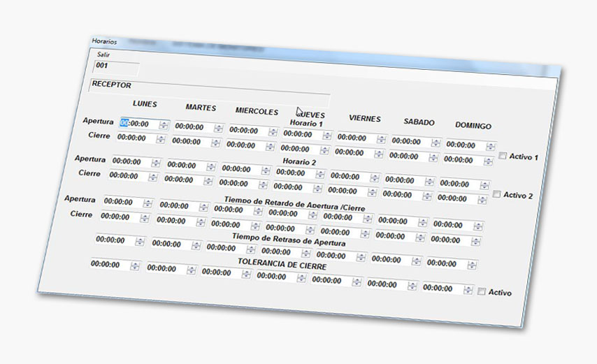Click spinner on Horario 2 Cierre Domingo

click(482, 199)
